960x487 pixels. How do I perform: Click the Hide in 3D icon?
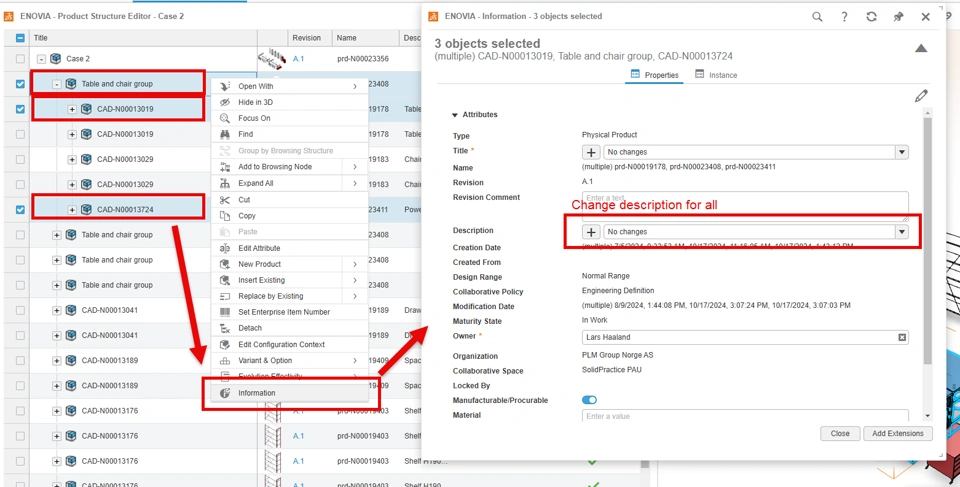pyautogui.click(x=225, y=102)
